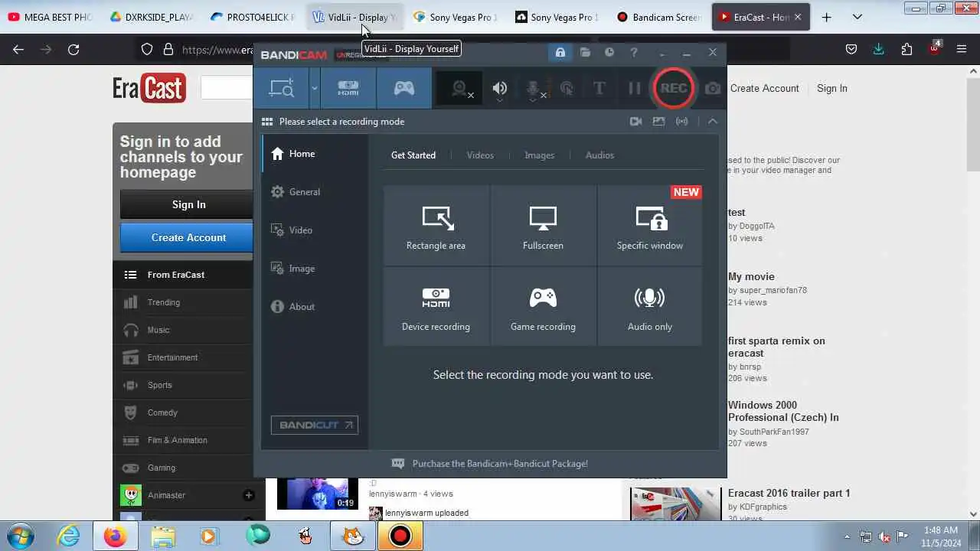Click Create Account blue button on EraCast

click(187, 237)
